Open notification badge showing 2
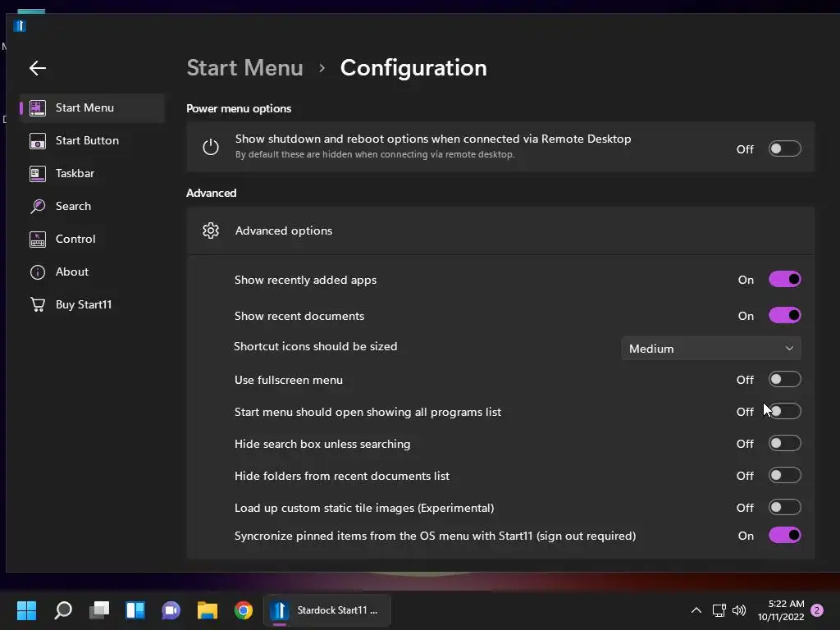This screenshot has width=840, height=630. 817,610
